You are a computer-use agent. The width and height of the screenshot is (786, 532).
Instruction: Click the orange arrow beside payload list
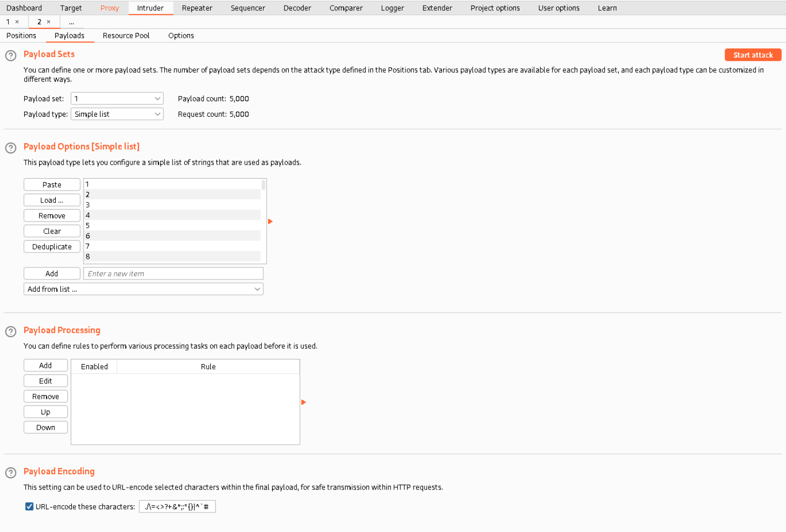coord(270,221)
